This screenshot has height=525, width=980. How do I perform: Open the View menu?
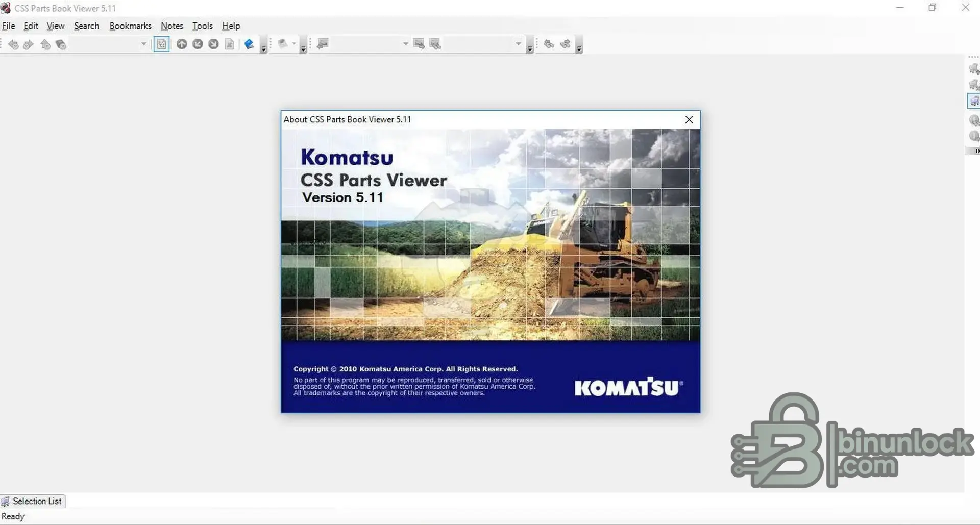[x=56, y=26]
